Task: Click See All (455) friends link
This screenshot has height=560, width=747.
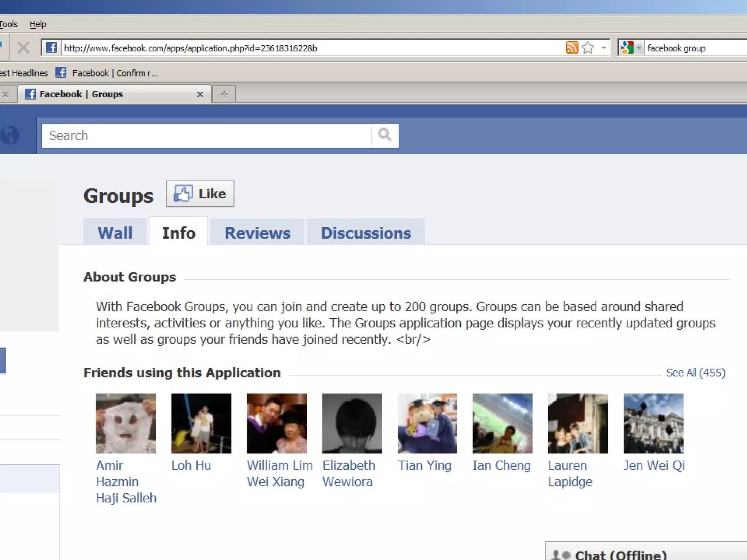Action: tap(696, 373)
